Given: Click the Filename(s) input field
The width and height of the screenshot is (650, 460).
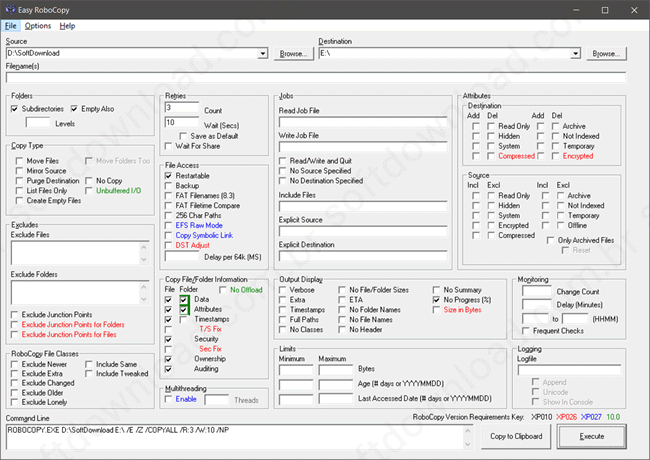Looking at the screenshot, I should 316,77.
